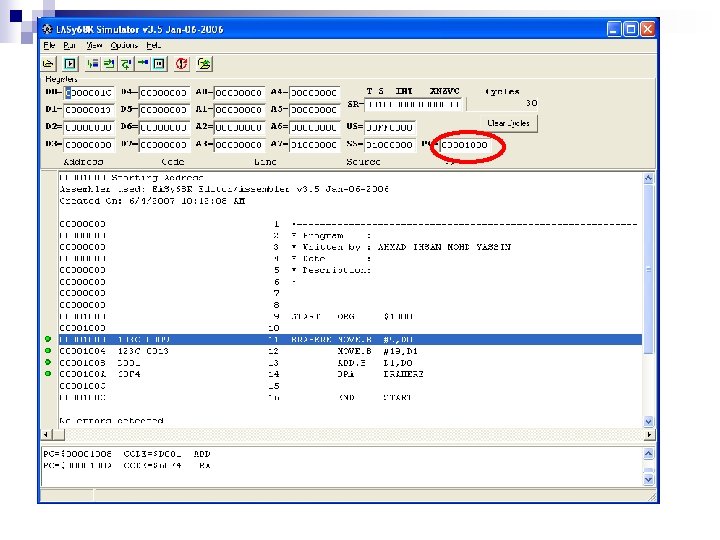Click the Pause execution toolbar icon

coord(159,64)
